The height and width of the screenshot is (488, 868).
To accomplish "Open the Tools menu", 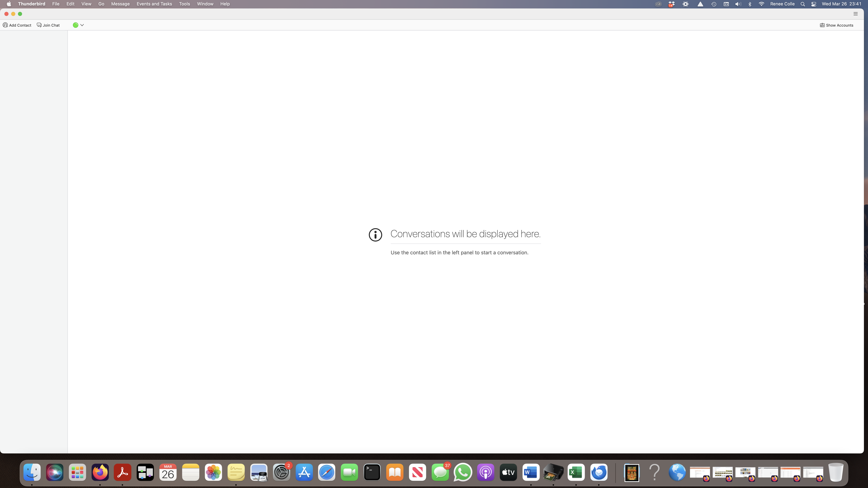I will 184,4.
